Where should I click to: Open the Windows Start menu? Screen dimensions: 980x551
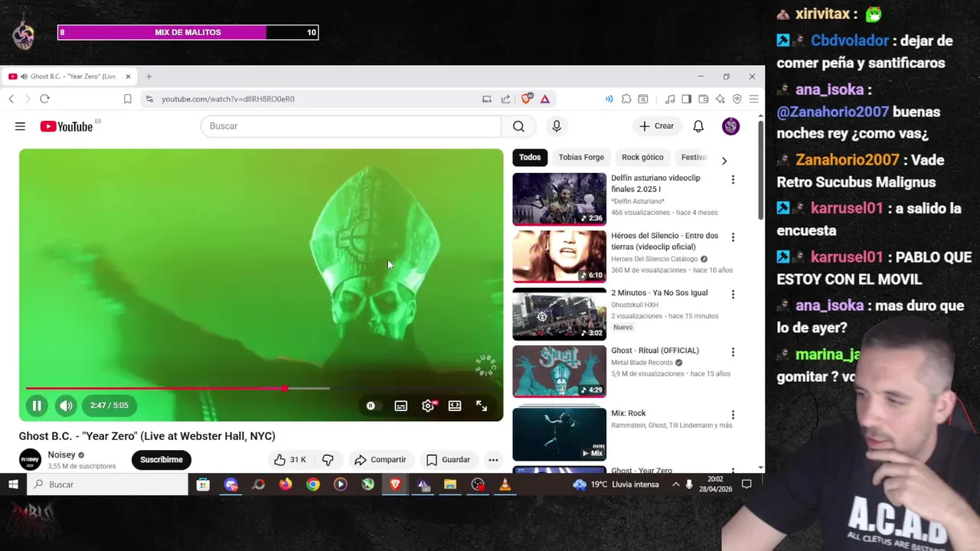(x=13, y=484)
